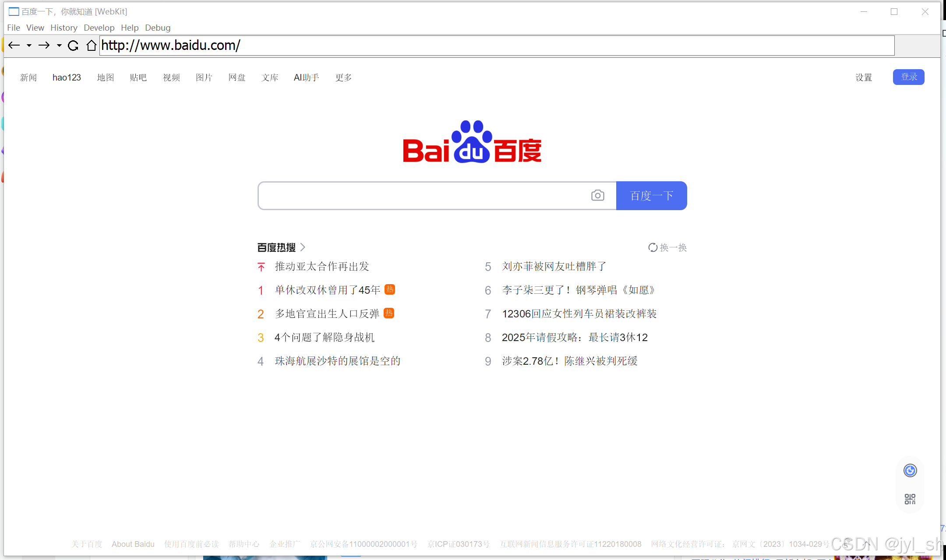Click the camera image-search icon
Viewport: 946px width, 560px height.
coord(597,195)
